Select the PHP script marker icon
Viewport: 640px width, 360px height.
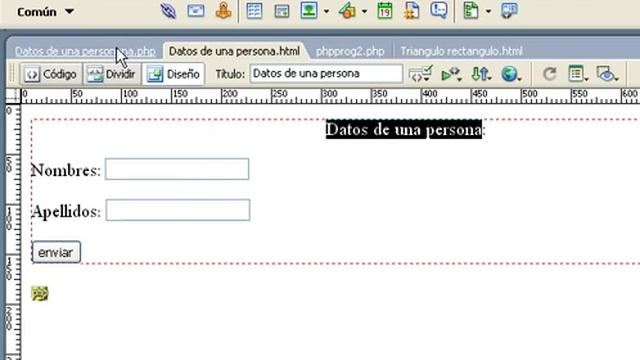(40, 293)
